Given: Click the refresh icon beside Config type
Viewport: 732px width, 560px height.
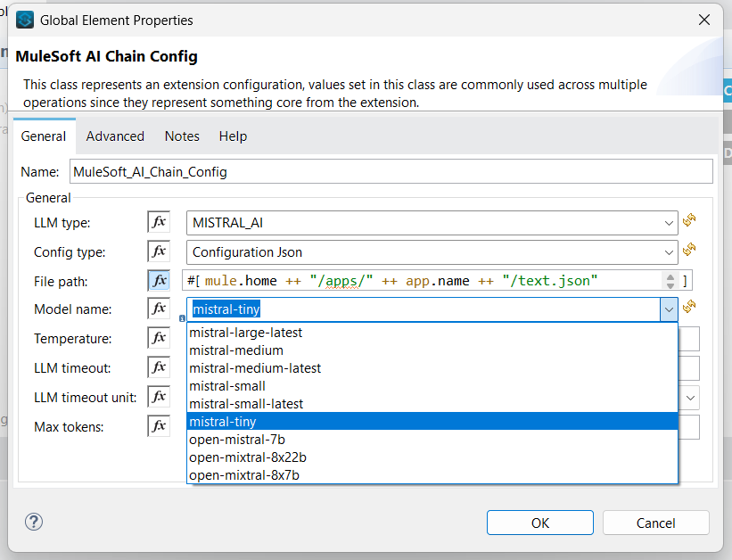Looking at the screenshot, I should tap(689, 250).
